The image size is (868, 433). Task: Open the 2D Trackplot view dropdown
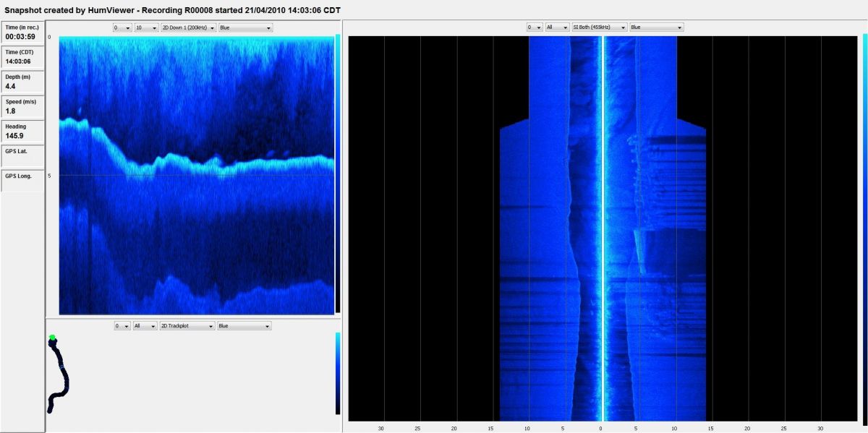186,326
